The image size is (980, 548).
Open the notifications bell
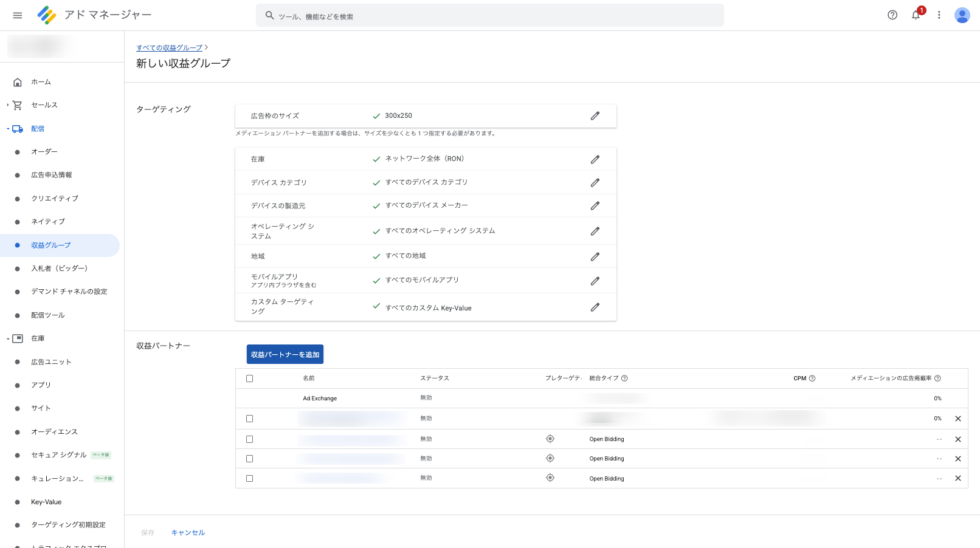[916, 15]
